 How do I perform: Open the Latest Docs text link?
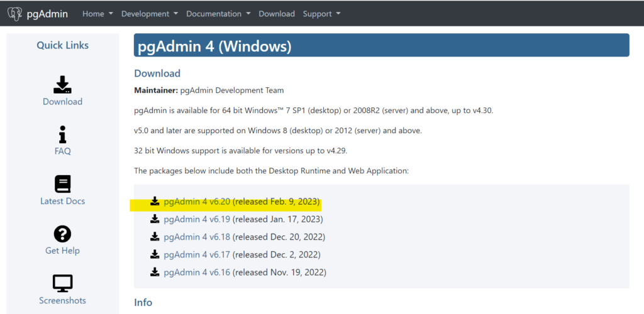point(62,201)
